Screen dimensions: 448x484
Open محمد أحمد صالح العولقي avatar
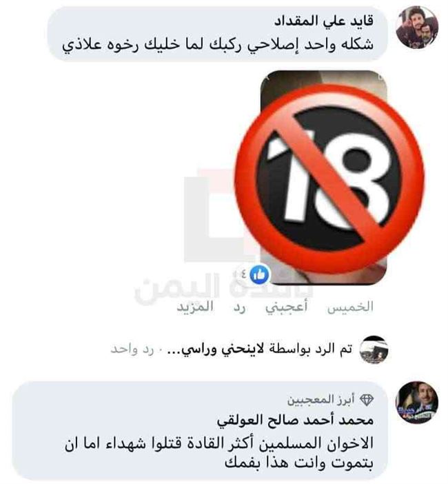(x=417, y=403)
